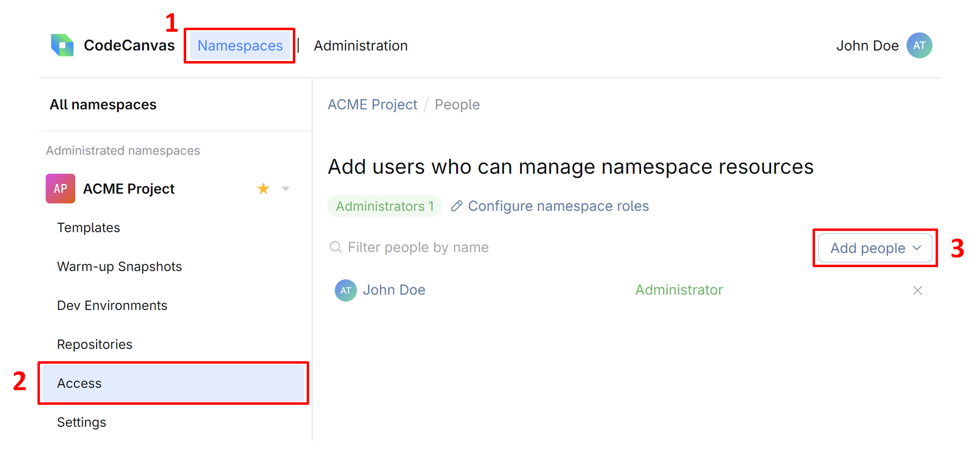The width and height of the screenshot is (980, 450).
Task: Switch to the Namespaces tab
Action: click(240, 46)
